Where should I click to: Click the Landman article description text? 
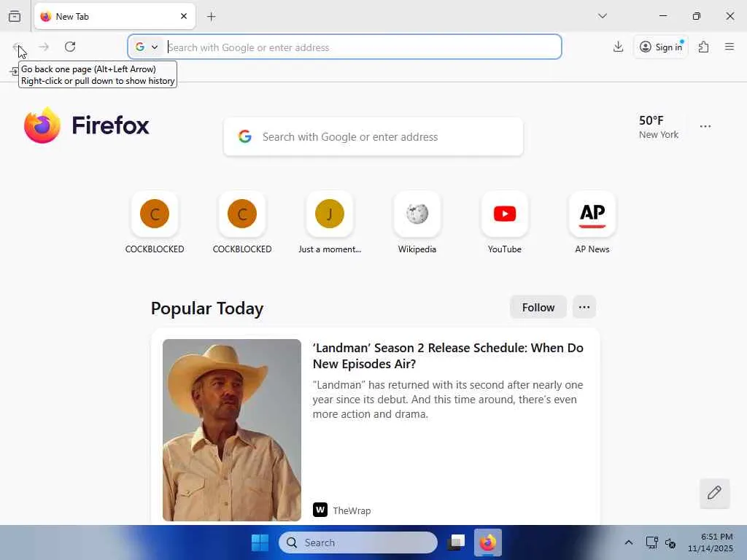coord(448,399)
